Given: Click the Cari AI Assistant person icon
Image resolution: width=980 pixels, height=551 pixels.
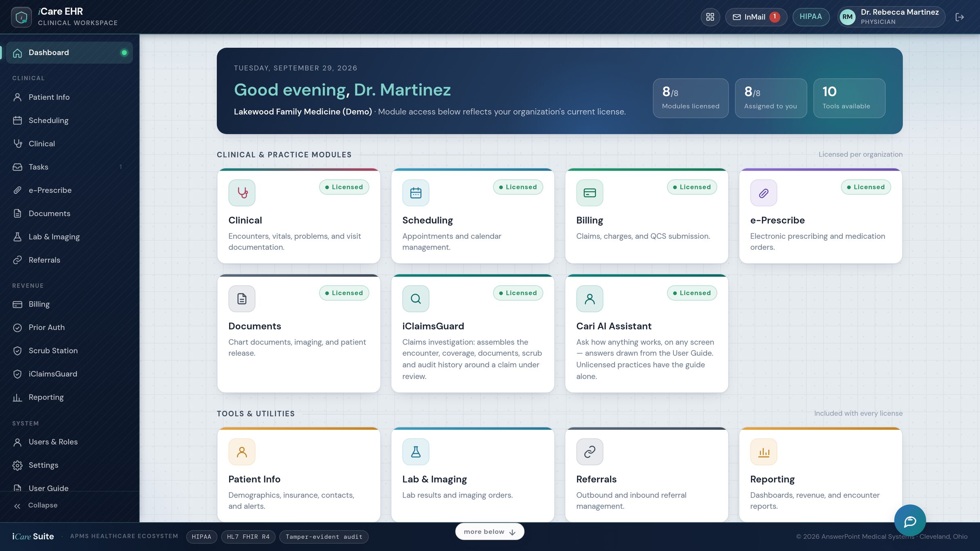Looking at the screenshot, I should pos(590,299).
